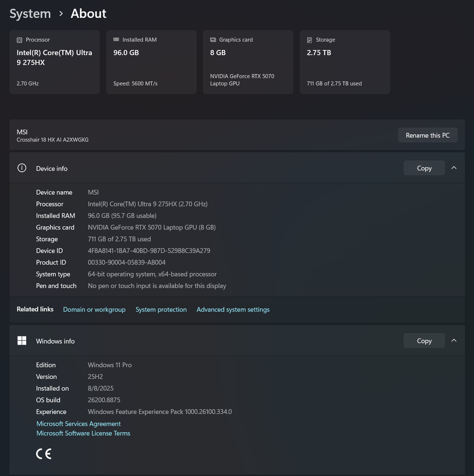
Task: Click the OS build value 26200.8875
Action: pyautogui.click(x=104, y=400)
